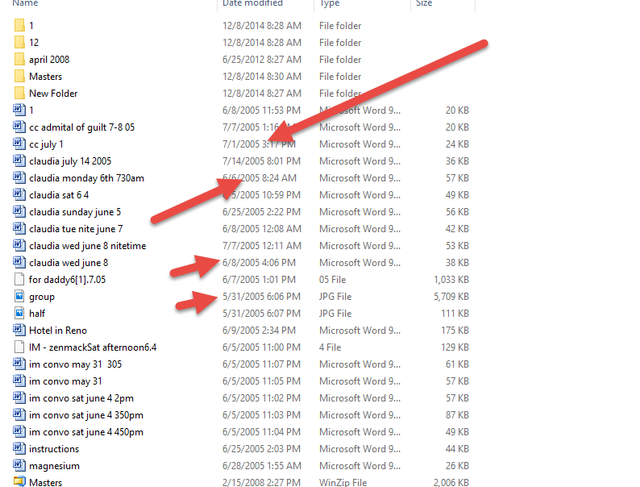Click folder icon for 'april 2008'

[19, 59]
